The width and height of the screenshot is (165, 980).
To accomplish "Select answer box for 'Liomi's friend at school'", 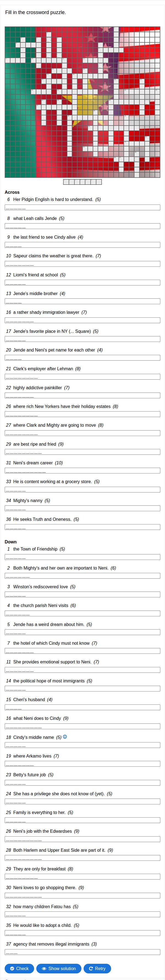I will 82,283.
